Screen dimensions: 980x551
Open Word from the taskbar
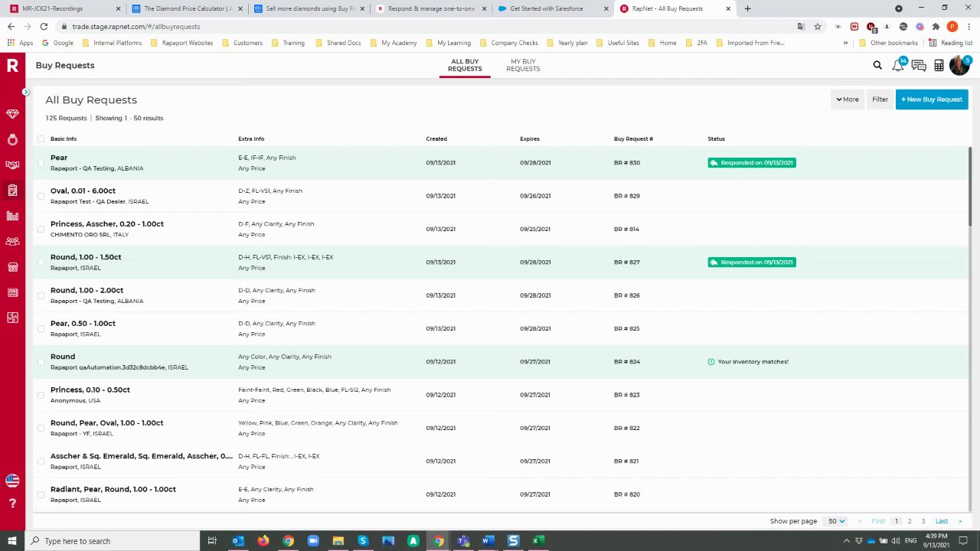coord(488,541)
